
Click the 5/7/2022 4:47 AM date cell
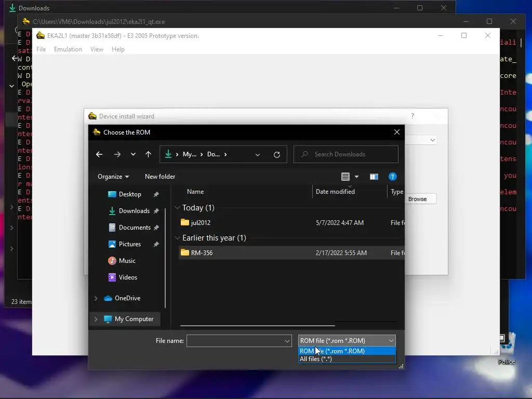340,223
